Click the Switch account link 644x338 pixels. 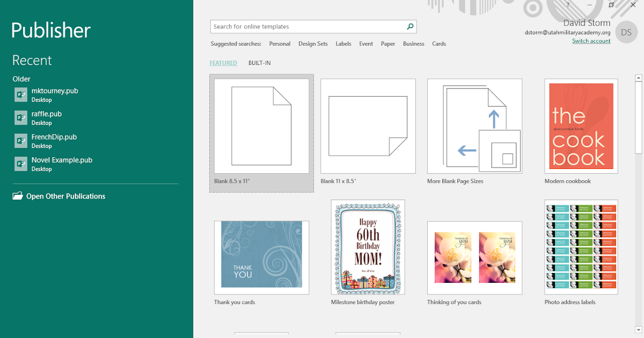[591, 41]
